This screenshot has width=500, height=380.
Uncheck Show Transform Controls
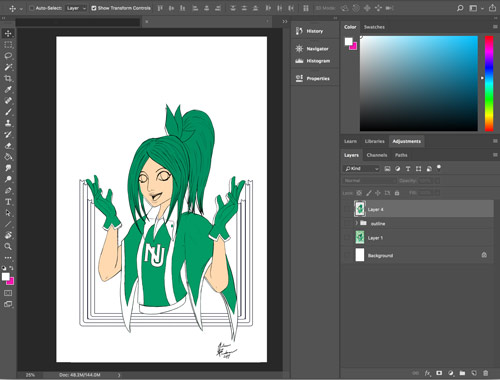point(94,8)
